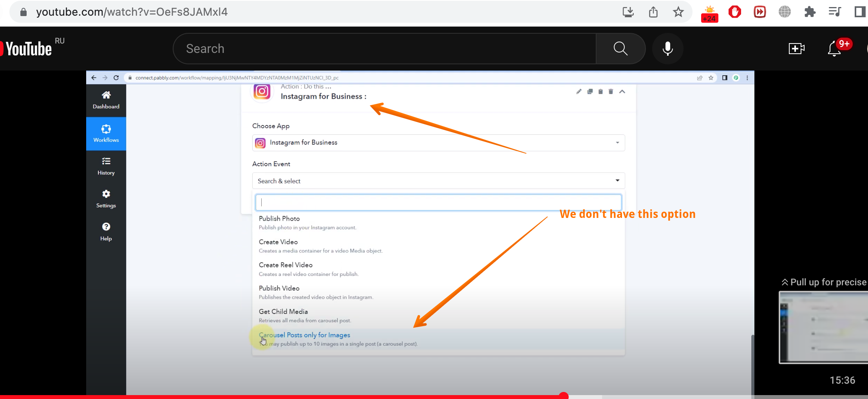Click the bookmark star in the Pabbly address bar
The image size is (868, 399).
(711, 78)
